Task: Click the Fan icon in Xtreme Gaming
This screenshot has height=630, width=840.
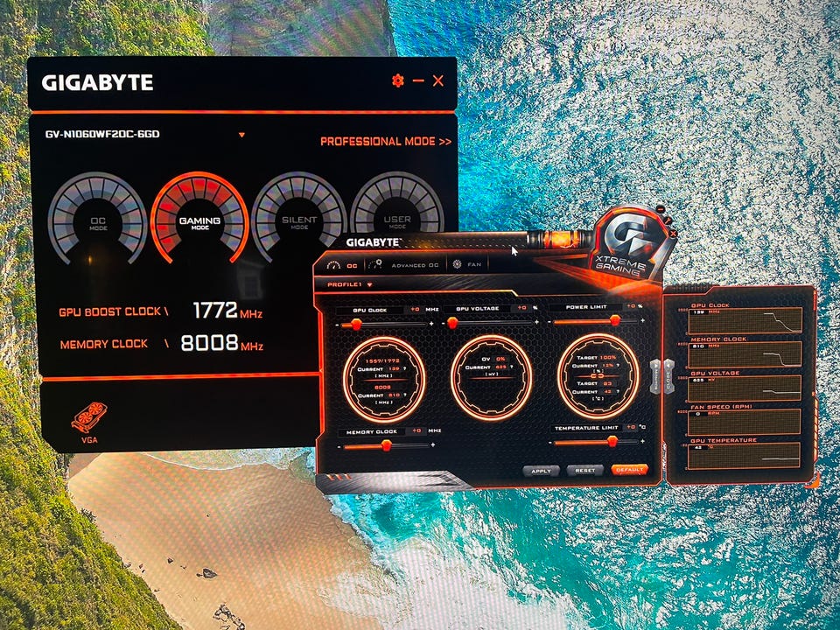Action: pyautogui.click(x=457, y=264)
